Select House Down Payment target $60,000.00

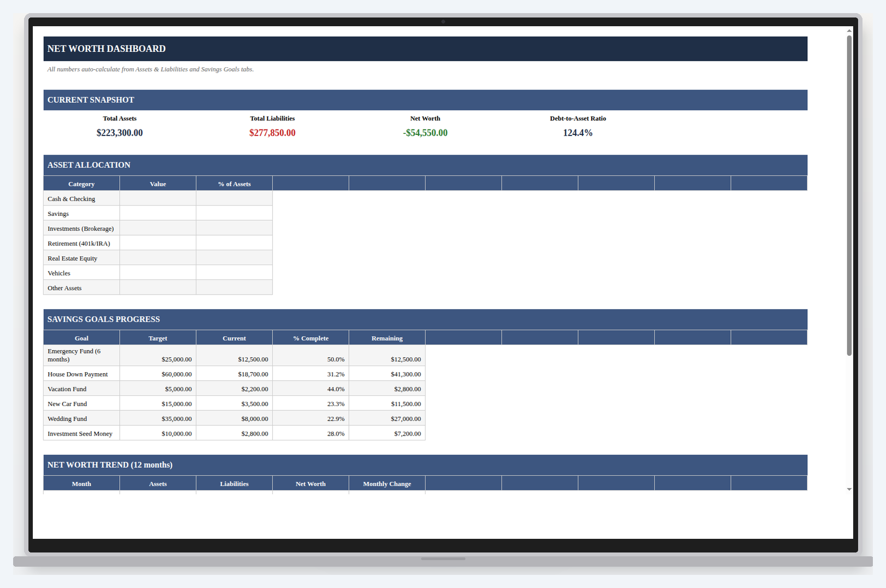click(158, 374)
